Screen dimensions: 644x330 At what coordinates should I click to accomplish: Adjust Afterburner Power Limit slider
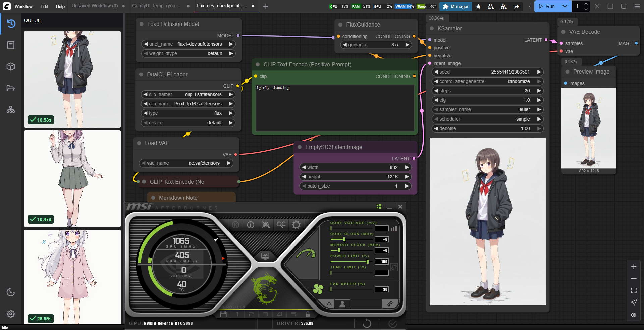(x=351, y=262)
